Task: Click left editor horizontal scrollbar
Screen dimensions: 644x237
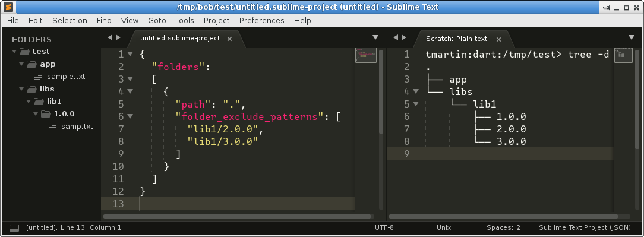Action: pyautogui.click(x=237, y=216)
